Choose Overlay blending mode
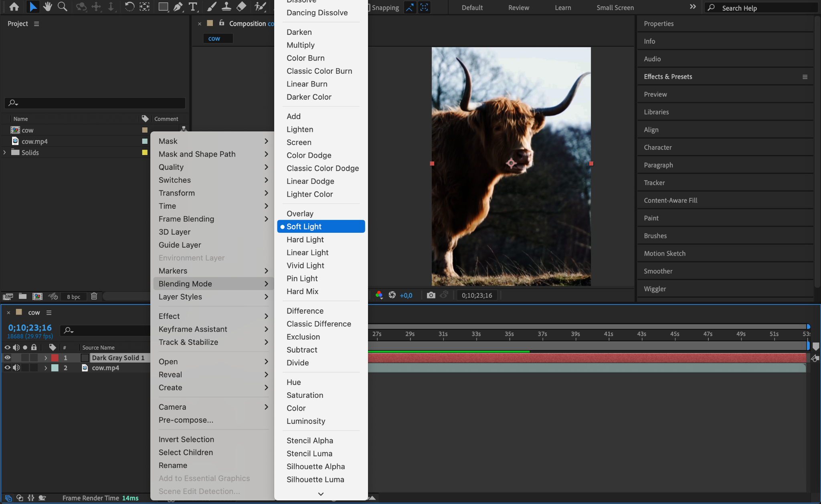The height and width of the screenshot is (504, 821). (300, 214)
